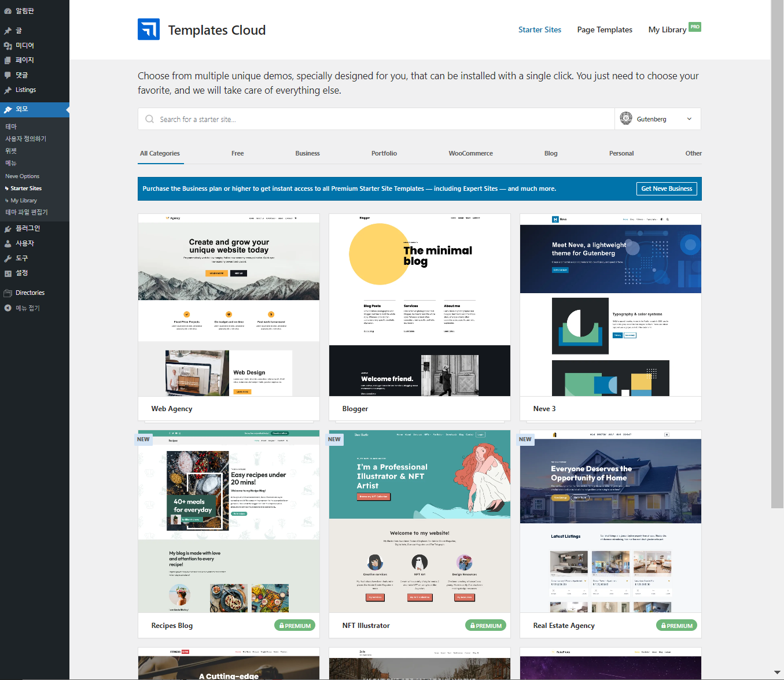Click the tools (도구) wrench icon
This screenshot has width=784, height=680.
[x=8, y=258]
